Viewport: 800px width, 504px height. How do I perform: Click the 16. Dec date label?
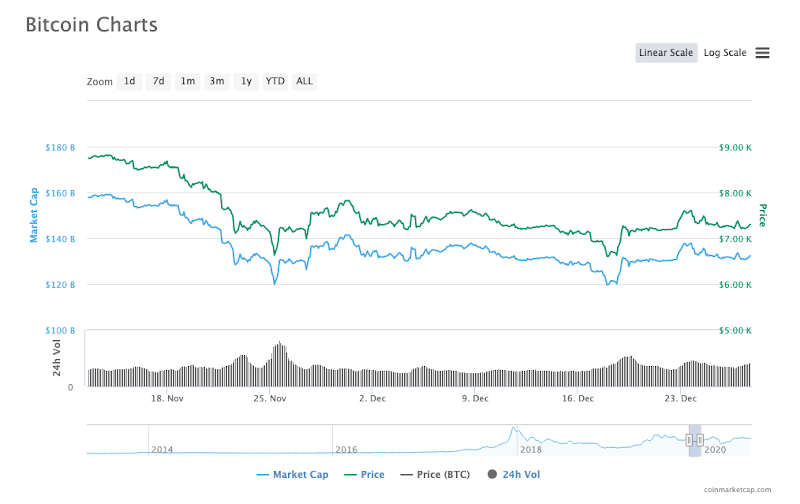pyautogui.click(x=578, y=398)
